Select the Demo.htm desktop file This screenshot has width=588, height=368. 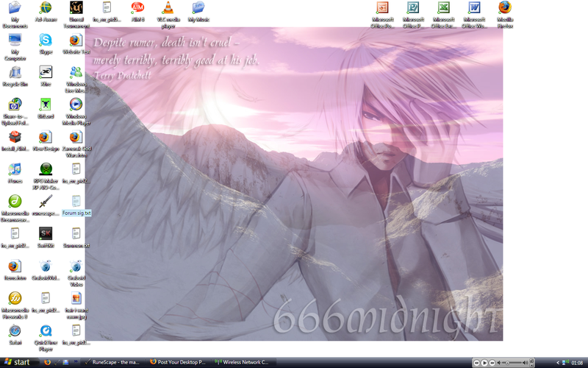(x=15, y=270)
